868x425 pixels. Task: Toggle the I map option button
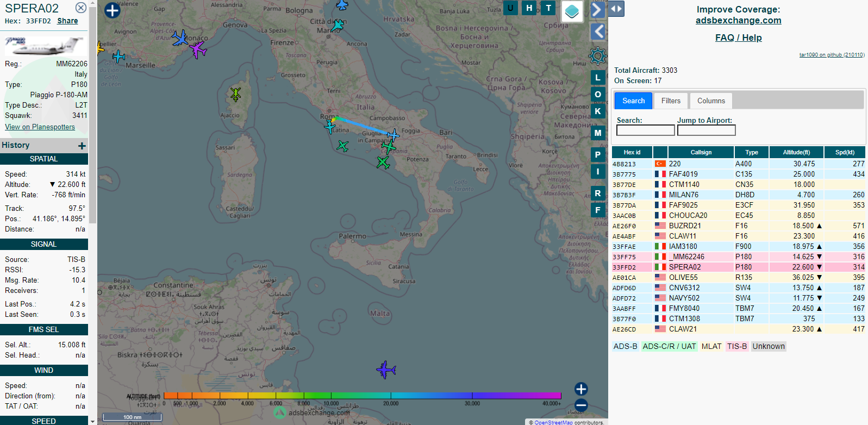click(x=598, y=172)
